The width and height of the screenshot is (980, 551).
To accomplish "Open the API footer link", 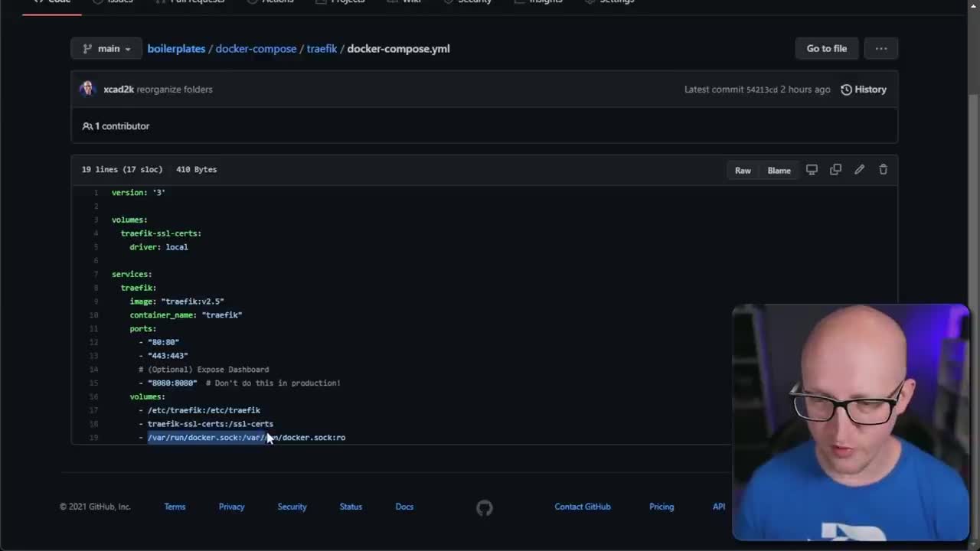I will click(719, 507).
